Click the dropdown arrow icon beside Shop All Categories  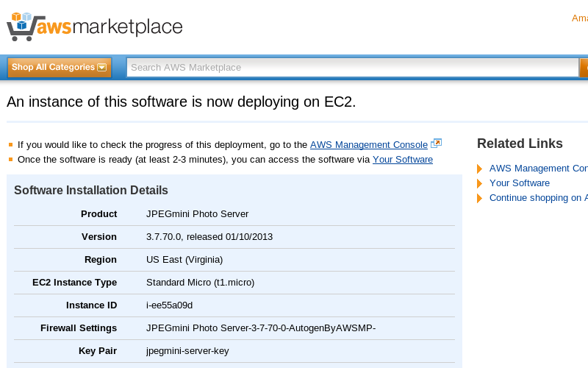(102, 68)
